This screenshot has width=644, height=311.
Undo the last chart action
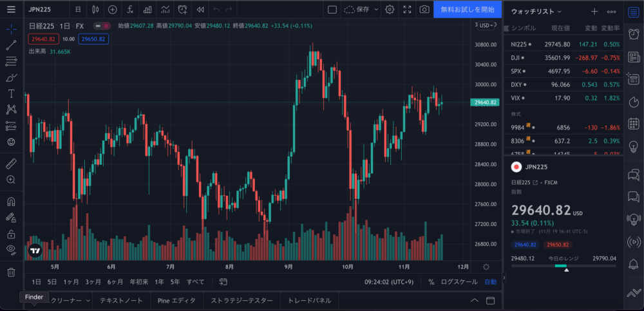[217, 9]
